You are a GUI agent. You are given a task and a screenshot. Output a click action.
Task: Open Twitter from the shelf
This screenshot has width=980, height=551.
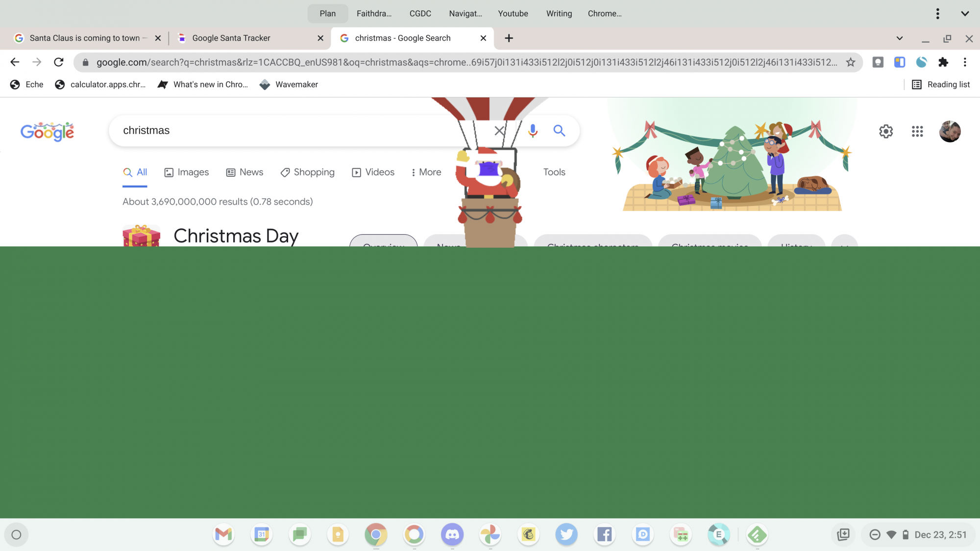click(x=567, y=534)
